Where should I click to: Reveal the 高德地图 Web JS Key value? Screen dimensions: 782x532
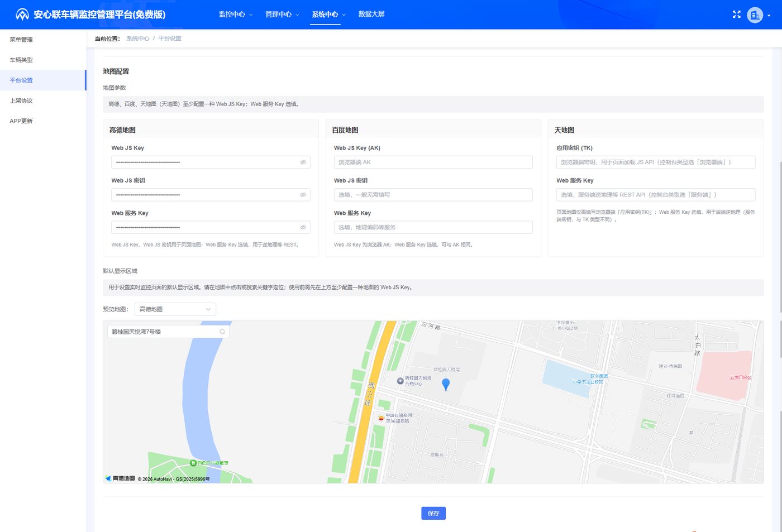click(303, 162)
